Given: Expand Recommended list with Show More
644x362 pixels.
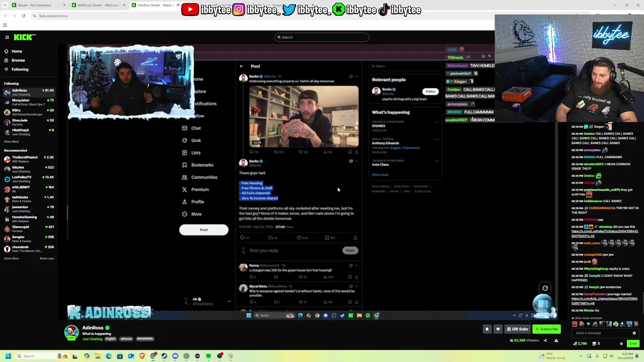Looking at the screenshot, I should click(x=11, y=258).
